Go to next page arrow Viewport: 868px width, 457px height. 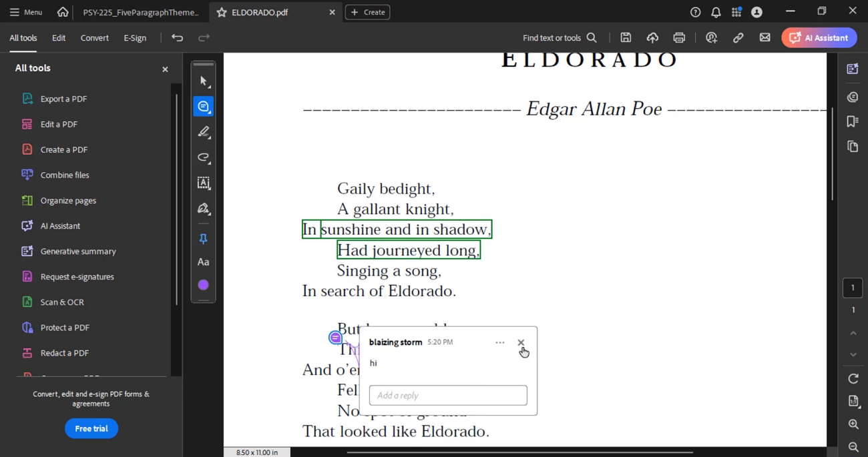pos(853,354)
